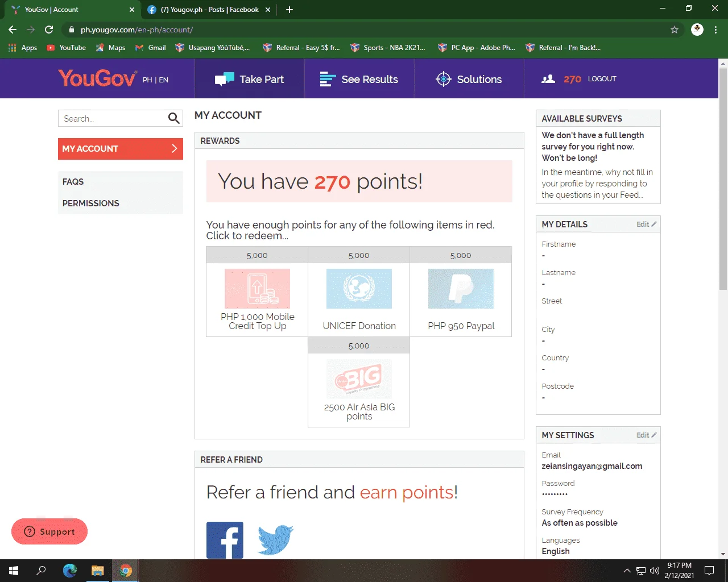Open the Usapang YouTube bookmark
This screenshot has height=582, width=728.
212,48
